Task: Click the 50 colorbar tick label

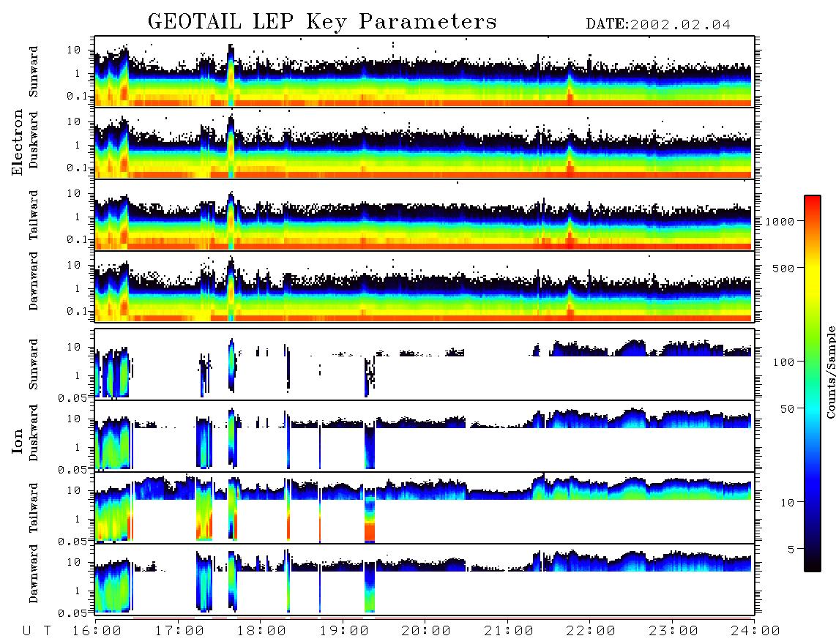Action: click(788, 409)
